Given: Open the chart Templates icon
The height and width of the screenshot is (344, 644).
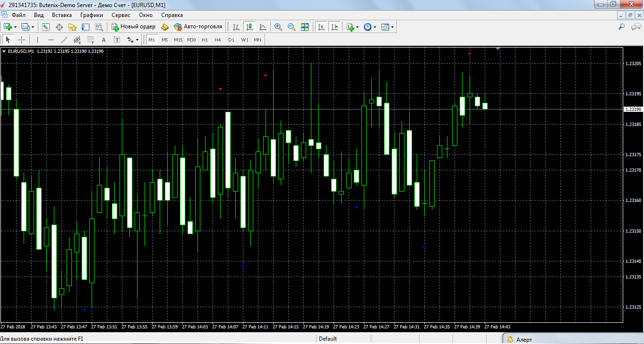Looking at the screenshot, I should coord(386,27).
